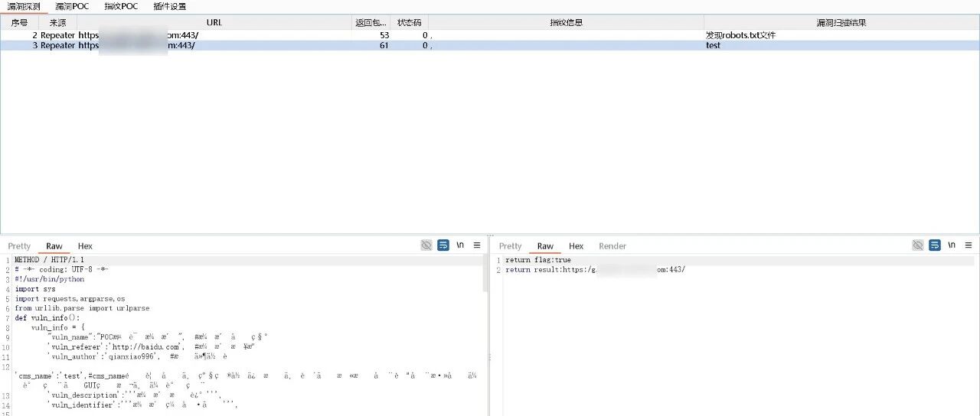Click line 'from urllib.parse import urlparse'
The image size is (980, 416).
click(82, 308)
